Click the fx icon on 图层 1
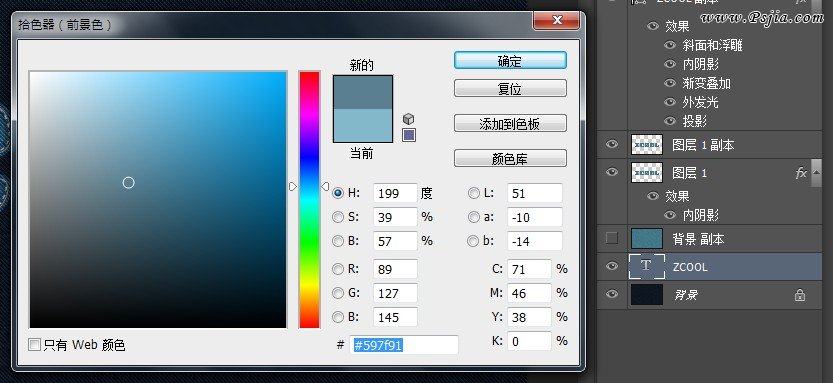The image size is (833, 383). [801, 173]
